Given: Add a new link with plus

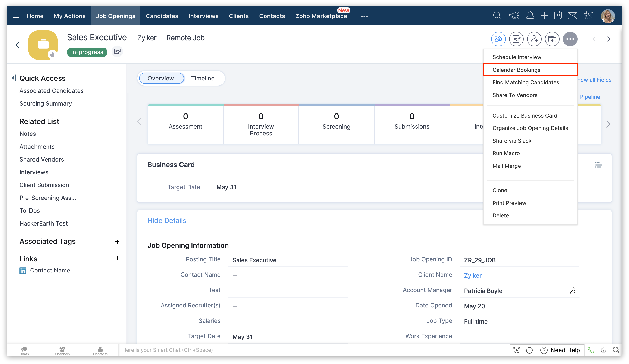Looking at the screenshot, I should tap(117, 258).
